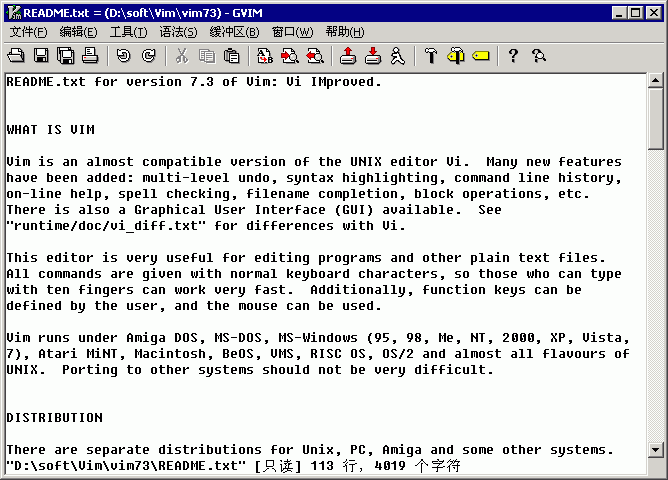Viewport: 668px width, 480px height.
Task: Open the 帮助(H) menu
Action: point(345,32)
